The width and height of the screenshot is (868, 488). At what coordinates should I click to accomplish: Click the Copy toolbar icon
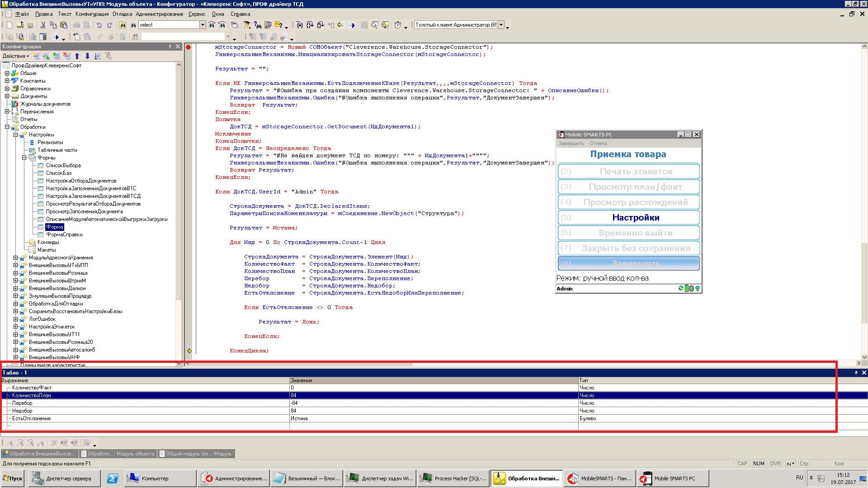pyautogui.click(x=53, y=25)
